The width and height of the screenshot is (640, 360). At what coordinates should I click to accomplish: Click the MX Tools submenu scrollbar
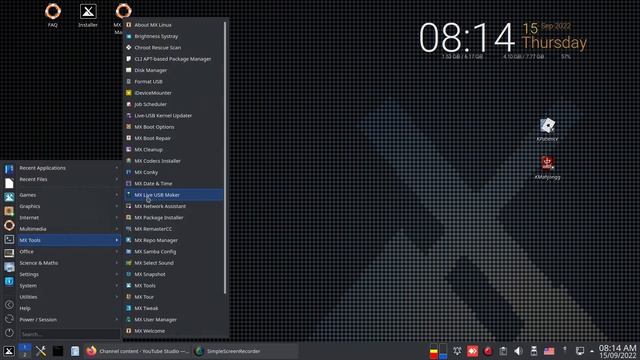tap(225, 157)
